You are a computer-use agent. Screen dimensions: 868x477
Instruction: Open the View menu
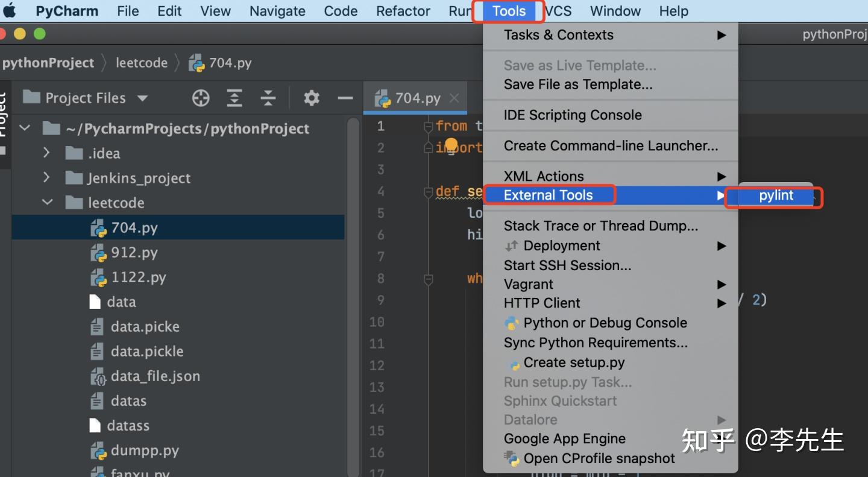click(x=215, y=11)
